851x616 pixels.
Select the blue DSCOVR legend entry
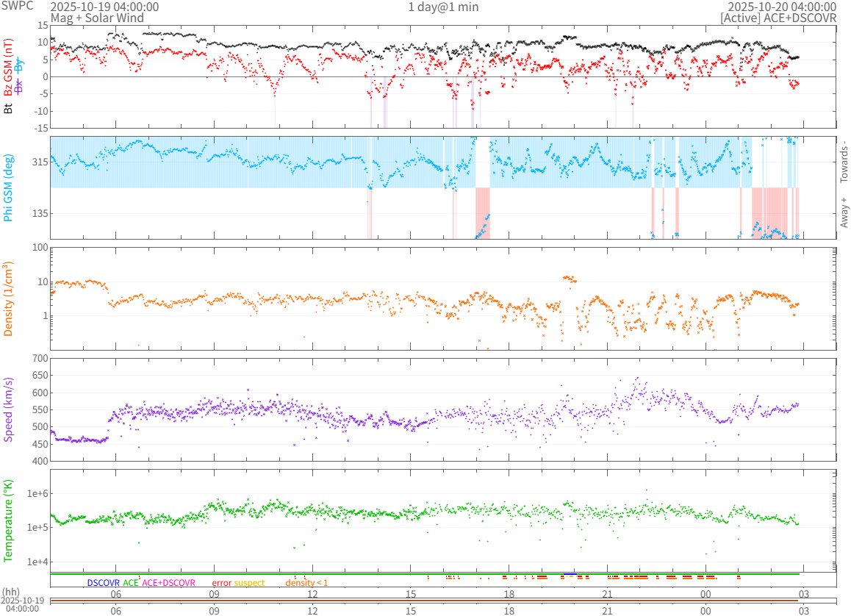(x=103, y=583)
